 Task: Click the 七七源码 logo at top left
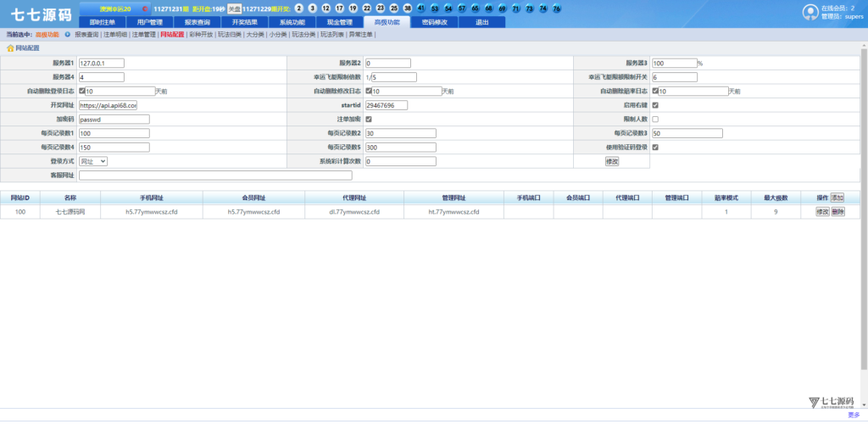click(x=41, y=14)
